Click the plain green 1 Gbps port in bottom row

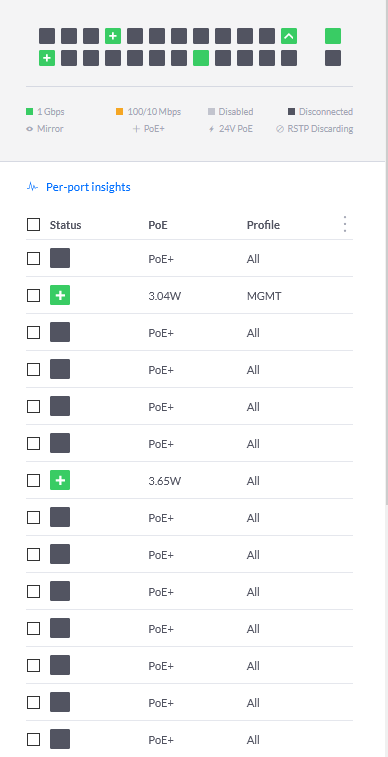(x=201, y=58)
